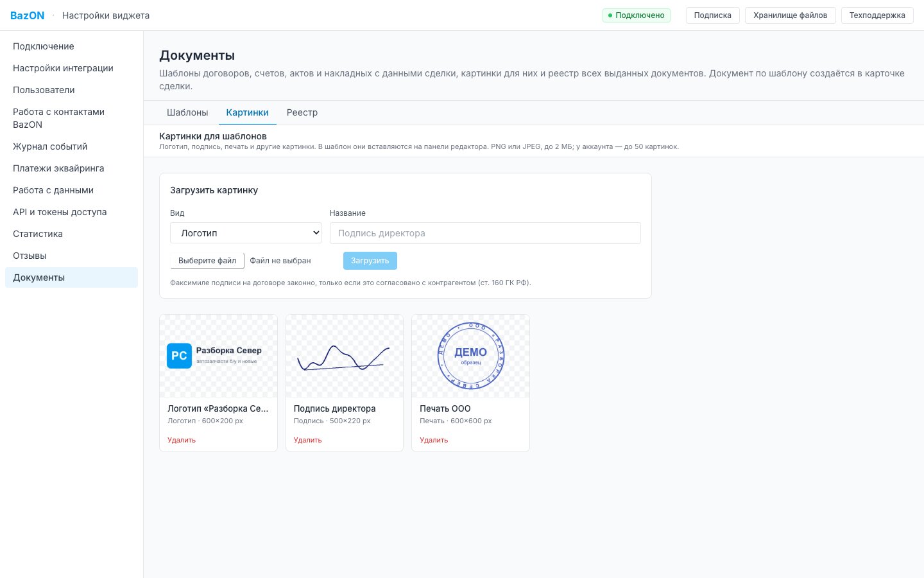
Task: Open Хранилище файлов
Action: [790, 15]
